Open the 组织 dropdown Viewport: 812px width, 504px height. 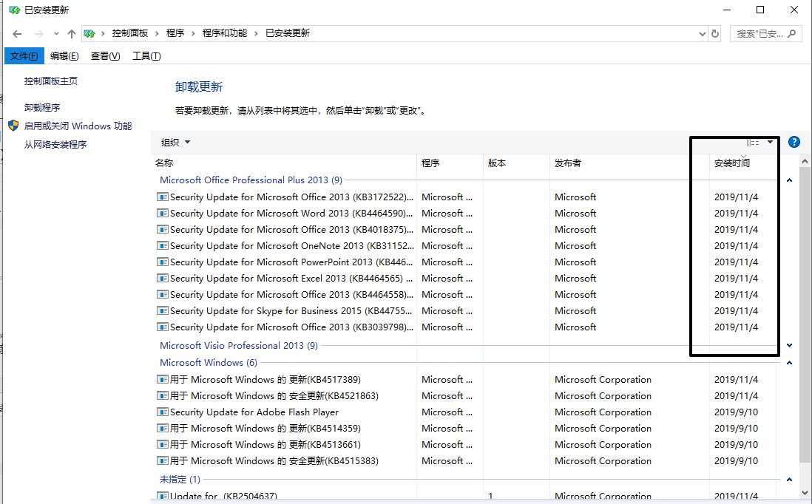click(x=175, y=143)
